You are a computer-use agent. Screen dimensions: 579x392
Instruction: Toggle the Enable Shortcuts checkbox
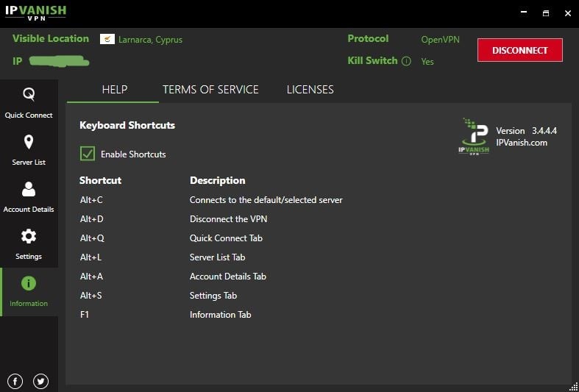(88, 154)
